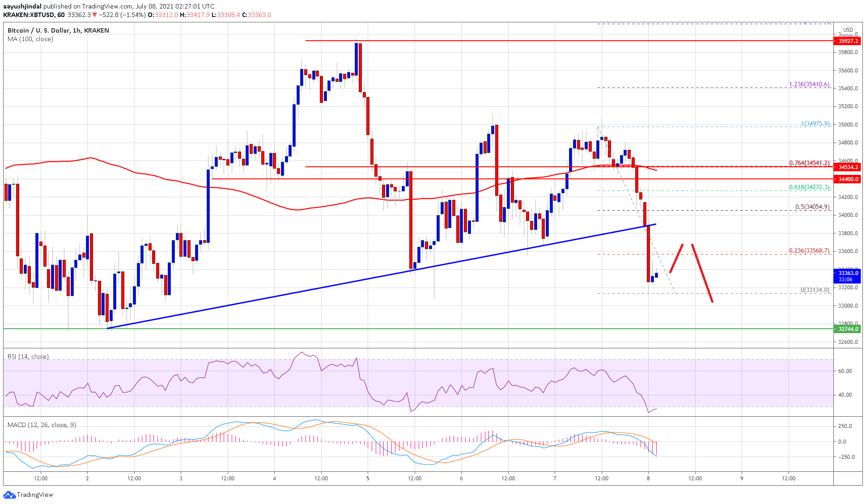Viewport: 866px width, 504px height.
Task: Click the KRAKEN:XBTUSD symbol text in header
Action: [x=29, y=15]
